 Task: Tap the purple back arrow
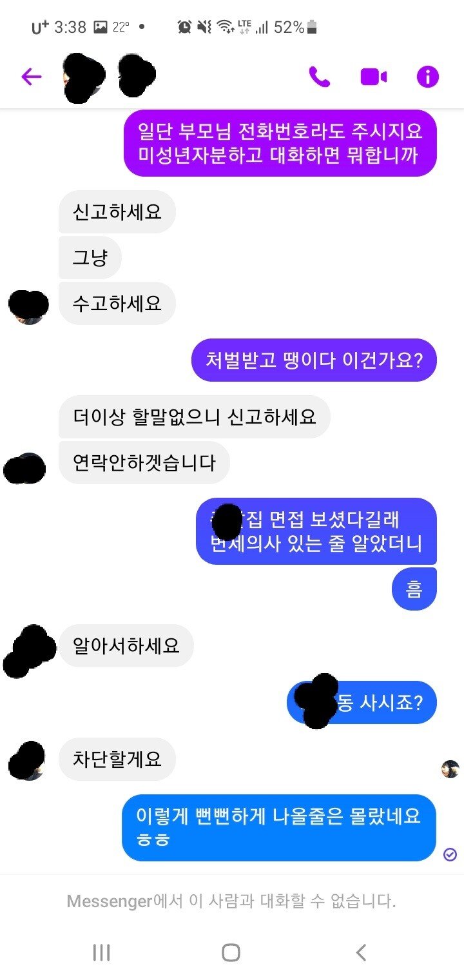point(31,77)
